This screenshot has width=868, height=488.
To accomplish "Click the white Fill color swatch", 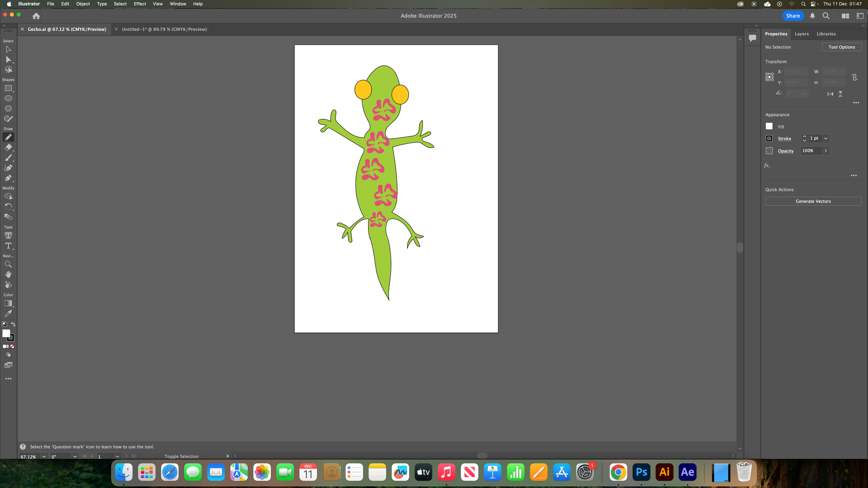I will pyautogui.click(x=769, y=126).
